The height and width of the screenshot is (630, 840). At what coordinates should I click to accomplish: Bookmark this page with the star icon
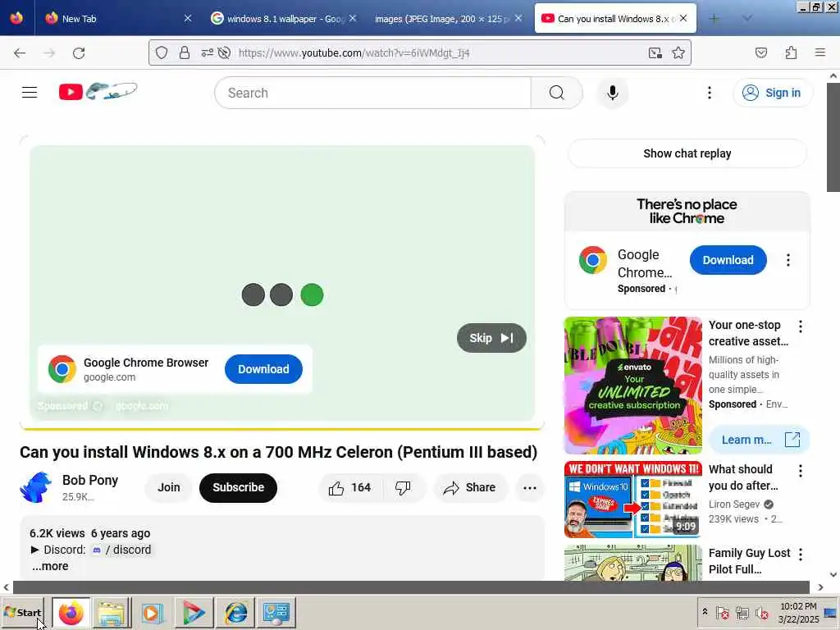click(678, 52)
